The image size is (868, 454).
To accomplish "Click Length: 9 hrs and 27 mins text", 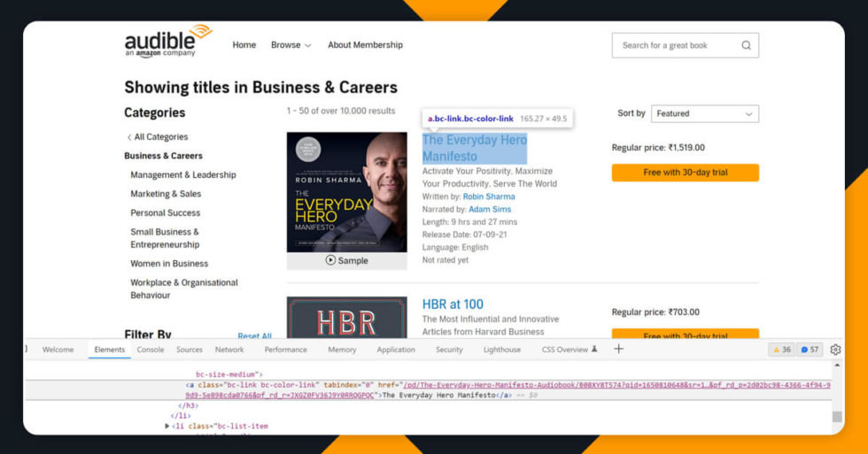I will [x=469, y=222].
